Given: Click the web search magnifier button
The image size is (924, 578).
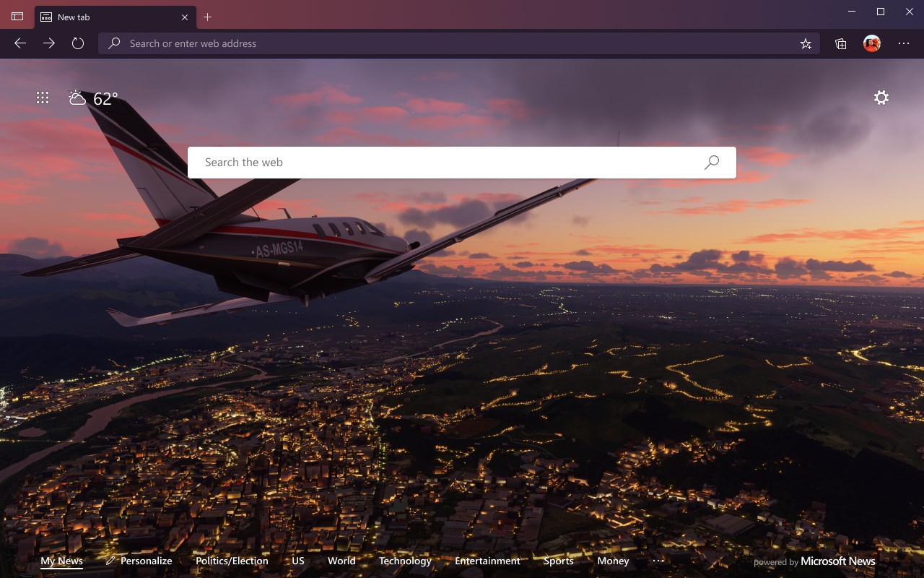Looking at the screenshot, I should click(x=712, y=163).
